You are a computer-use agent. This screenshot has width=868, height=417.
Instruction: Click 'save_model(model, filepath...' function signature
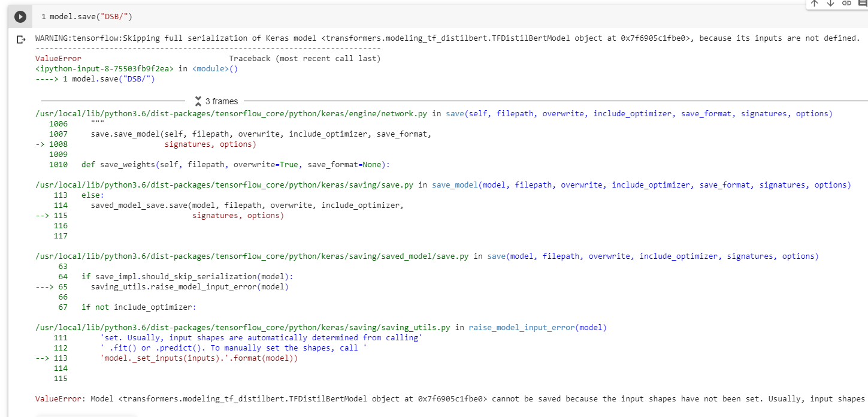tap(642, 185)
